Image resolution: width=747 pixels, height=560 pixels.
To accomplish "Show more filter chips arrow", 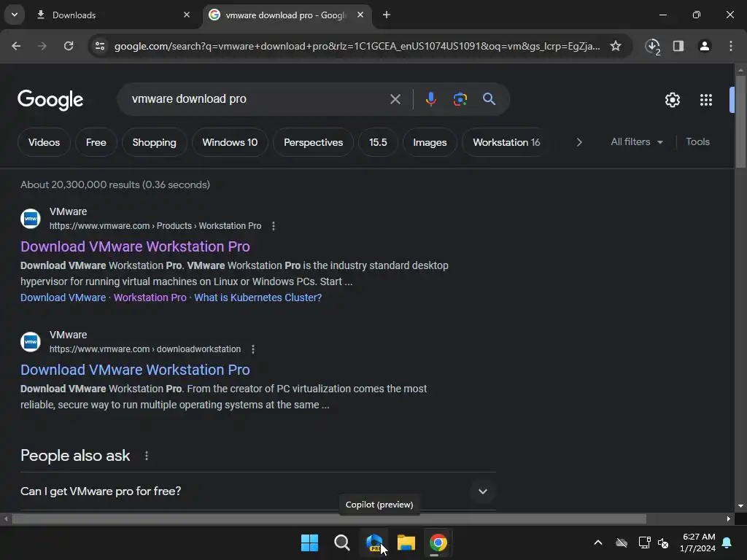I will point(578,142).
